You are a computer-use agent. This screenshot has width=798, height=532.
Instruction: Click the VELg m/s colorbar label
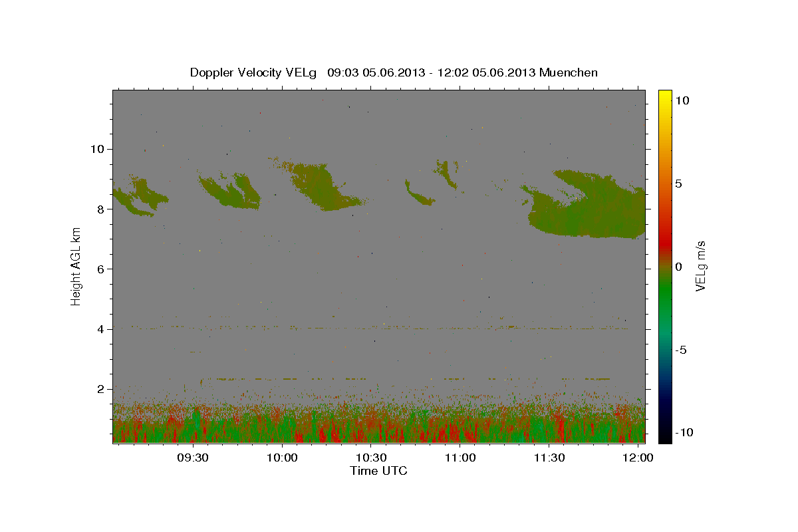[x=700, y=266]
